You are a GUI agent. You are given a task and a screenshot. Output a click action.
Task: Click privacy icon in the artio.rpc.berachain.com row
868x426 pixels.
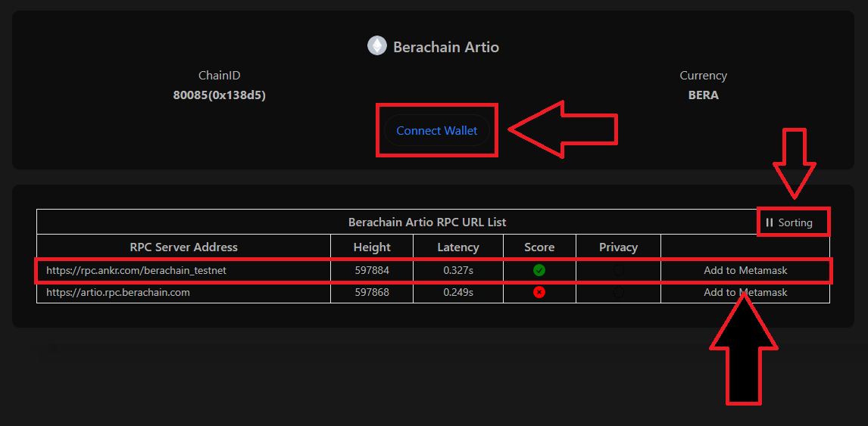pos(618,292)
